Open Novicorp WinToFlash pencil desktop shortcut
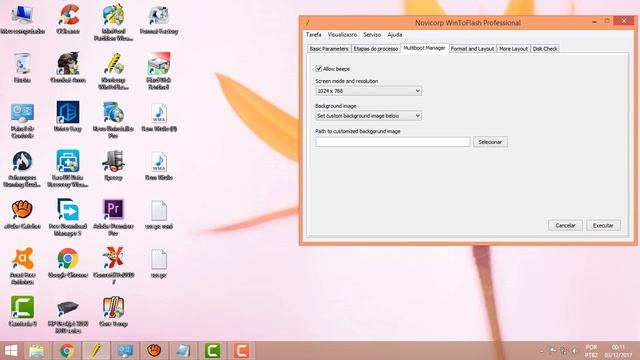640x360 pixels. point(113,71)
